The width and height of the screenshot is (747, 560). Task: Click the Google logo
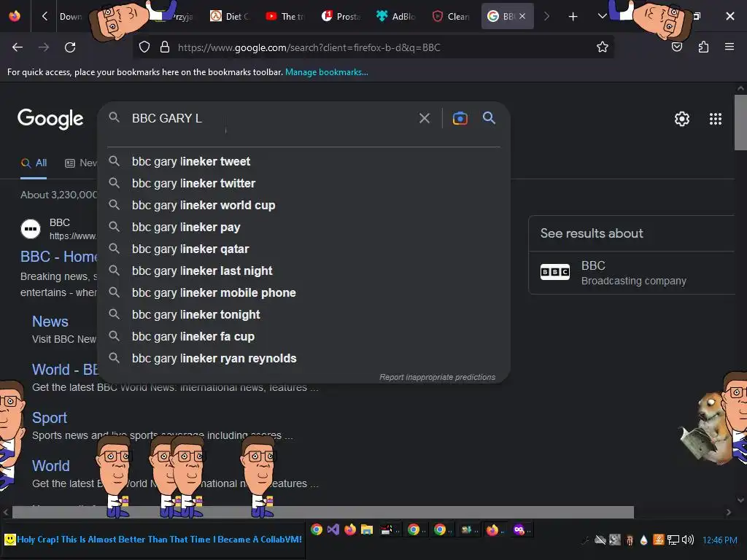point(50,119)
